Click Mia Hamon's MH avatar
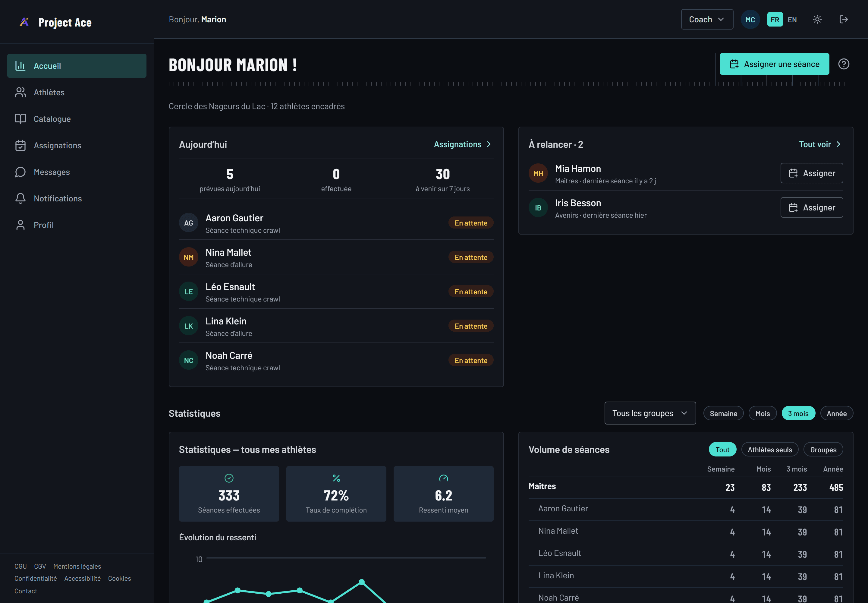 tap(538, 173)
